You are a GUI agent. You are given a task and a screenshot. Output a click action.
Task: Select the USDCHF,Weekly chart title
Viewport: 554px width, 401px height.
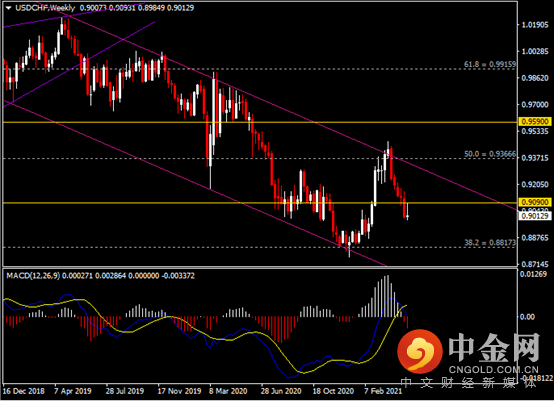coord(45,8)
